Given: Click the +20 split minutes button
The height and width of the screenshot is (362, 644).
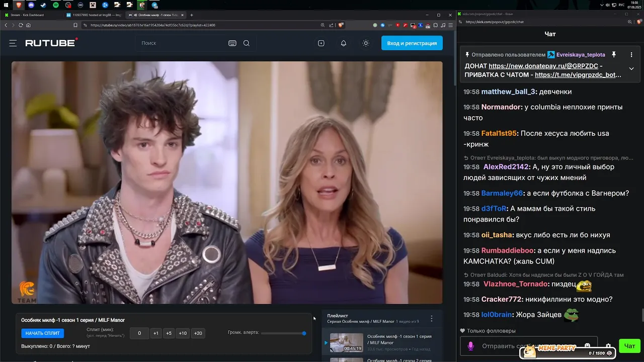Looking at the screenshot, I should pos(198,333).
